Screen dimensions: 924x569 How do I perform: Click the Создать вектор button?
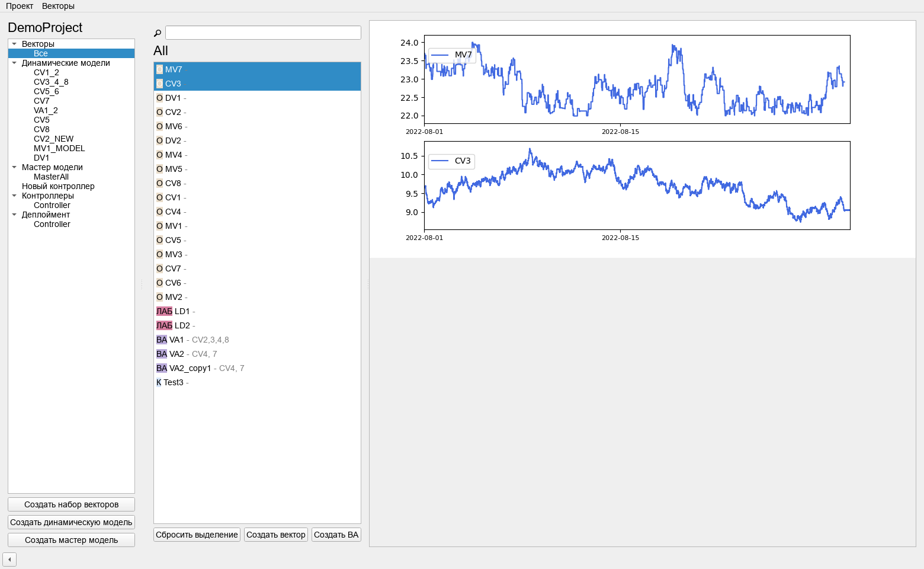(x=276, y=535)
